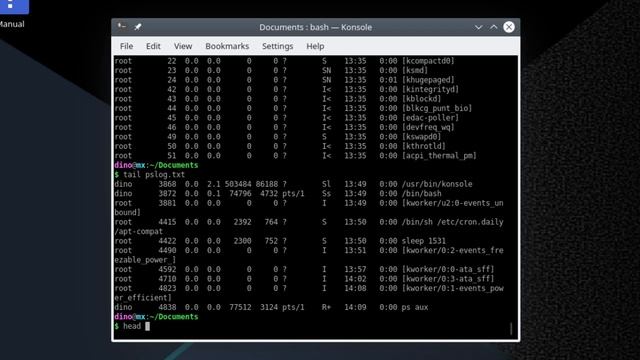Click the '/bin/sh /etc/cron.daily' command text
Screen dimensions: 640x360
pos(452,222)
